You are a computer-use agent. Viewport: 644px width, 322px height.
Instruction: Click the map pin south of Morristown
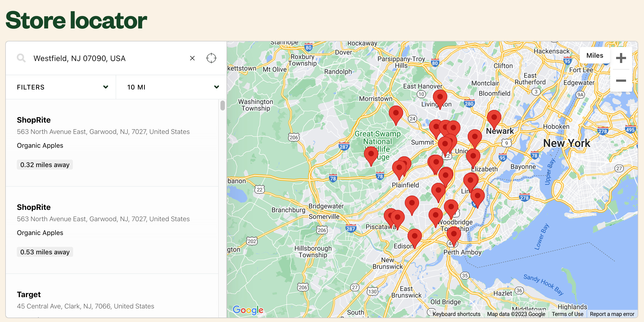(x=396, y=115)
